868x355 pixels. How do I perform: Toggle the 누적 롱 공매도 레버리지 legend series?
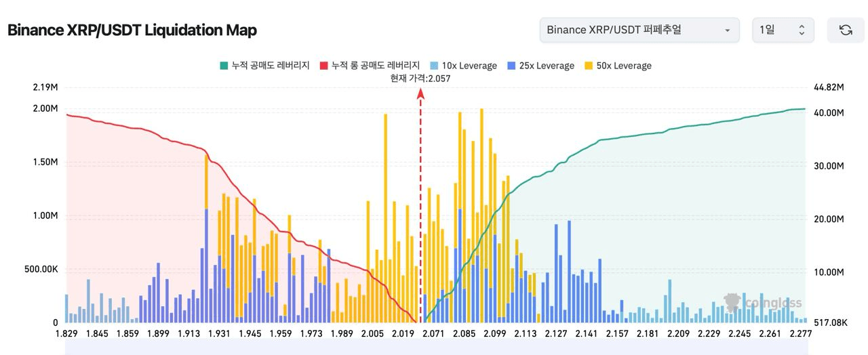point(370,66)
